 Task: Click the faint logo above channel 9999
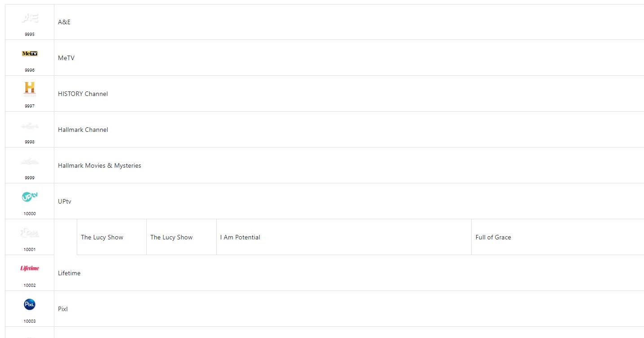(x=30, y=162)
